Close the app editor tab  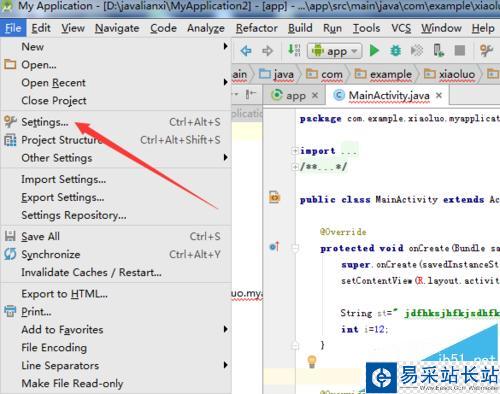315,95
